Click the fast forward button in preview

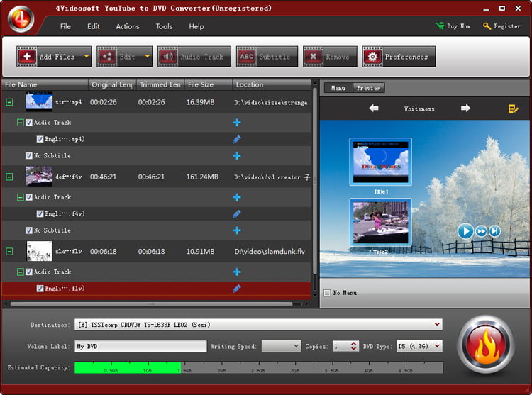pos(481,231)
